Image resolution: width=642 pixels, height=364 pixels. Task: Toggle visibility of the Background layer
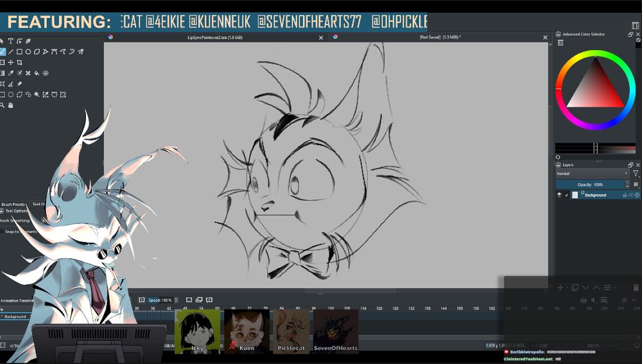click(x=559, y=195)
